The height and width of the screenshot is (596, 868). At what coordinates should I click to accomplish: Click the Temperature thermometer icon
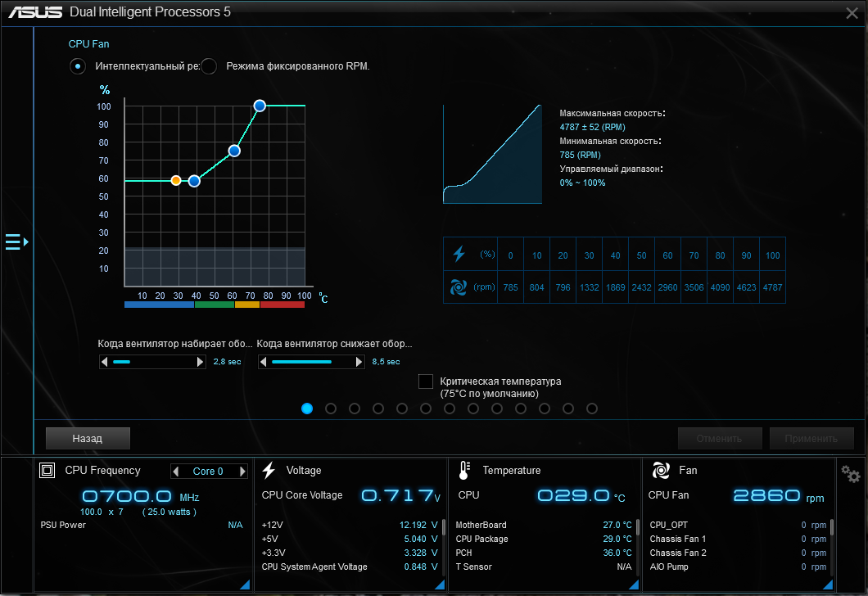[x=464, y=471]
